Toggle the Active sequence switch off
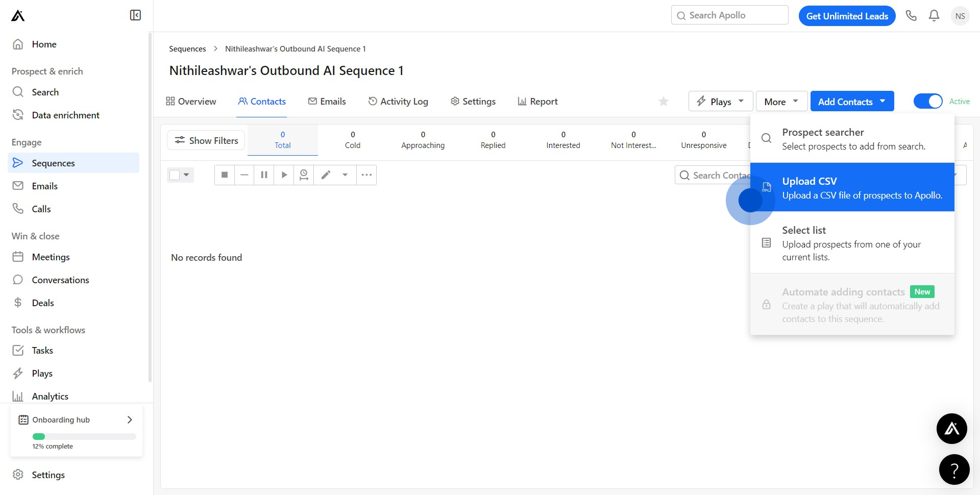The image size is (980, 495). 928,101
